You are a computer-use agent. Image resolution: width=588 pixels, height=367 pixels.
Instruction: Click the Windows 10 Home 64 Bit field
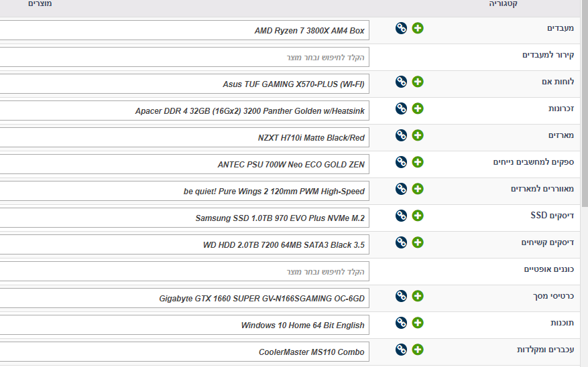point(184,325)
